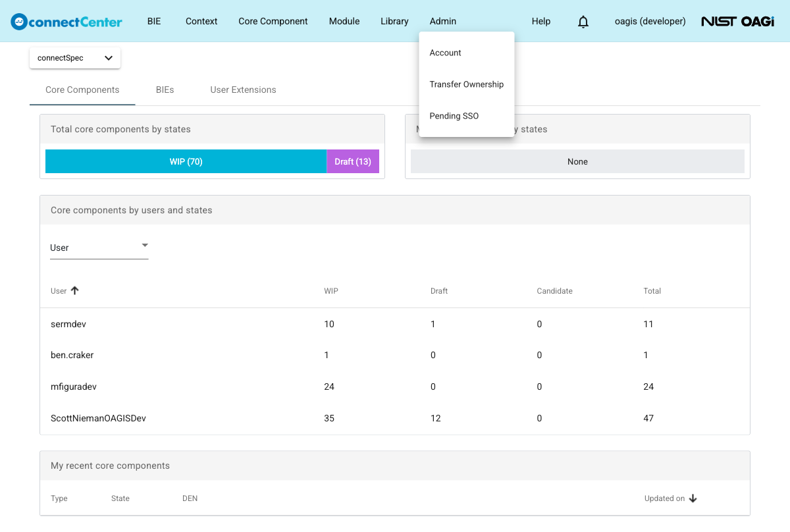Sort by User column arrow
The width and height of the screenshot is (790, 532).
point(74,290)
